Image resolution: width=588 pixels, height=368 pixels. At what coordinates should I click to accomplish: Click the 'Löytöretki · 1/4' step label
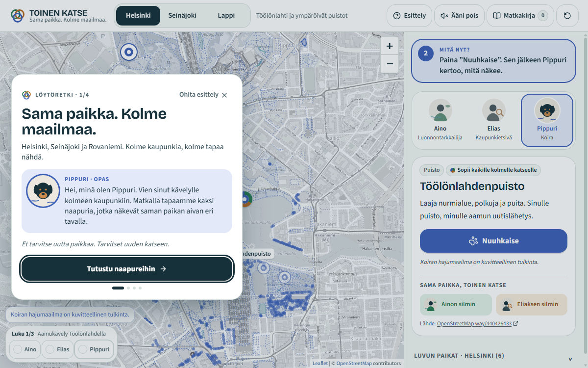(62, 95)
